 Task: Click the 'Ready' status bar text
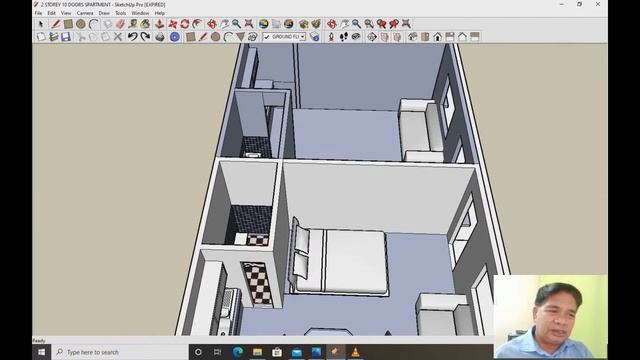click(39, 340)
